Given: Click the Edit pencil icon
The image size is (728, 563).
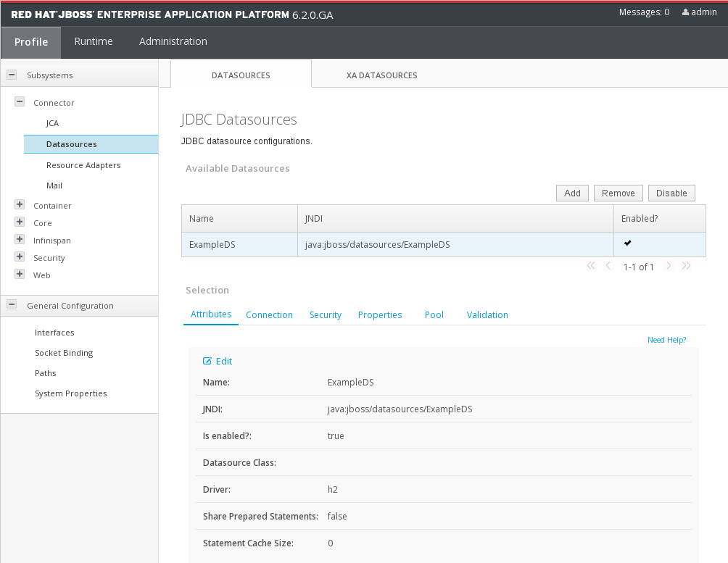Looking at the screenshot, I should 207,361.
